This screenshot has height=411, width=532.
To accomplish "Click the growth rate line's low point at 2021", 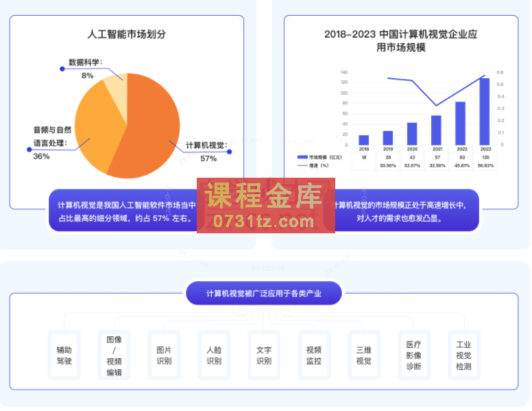I will (x=436, y=105).
